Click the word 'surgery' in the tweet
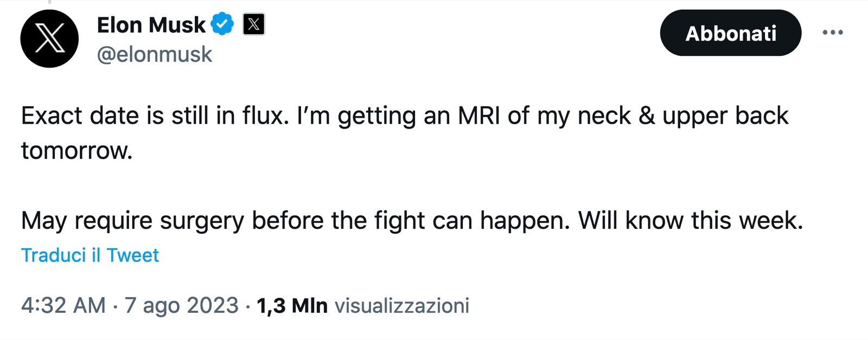868x340 pixels. 202,221
